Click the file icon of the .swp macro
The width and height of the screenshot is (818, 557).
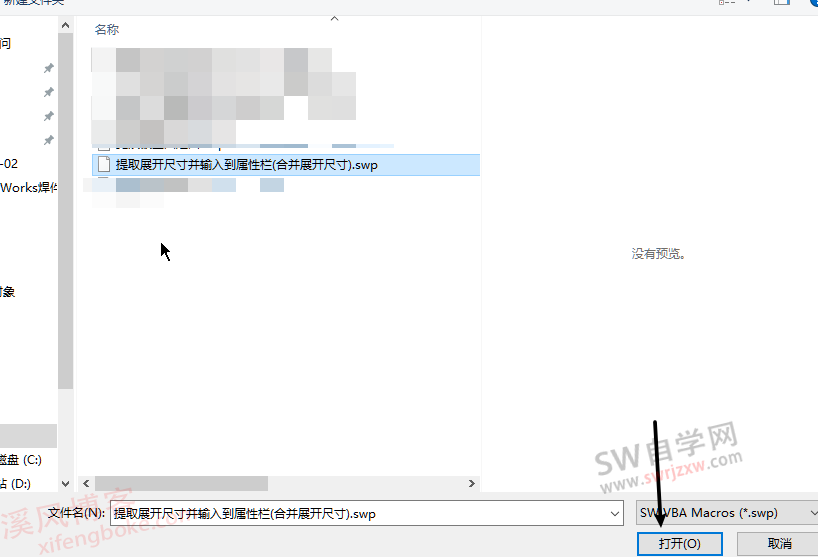(104, 164)
